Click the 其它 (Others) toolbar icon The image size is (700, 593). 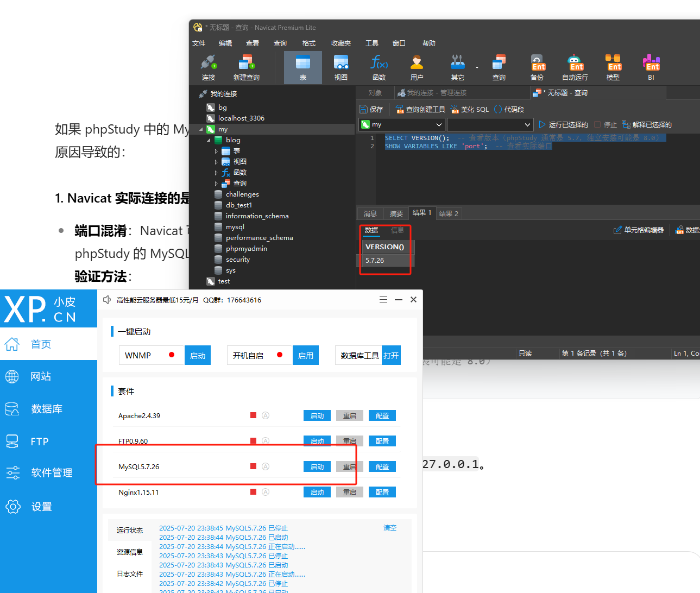pyautogui.click(x=458, y=67)
